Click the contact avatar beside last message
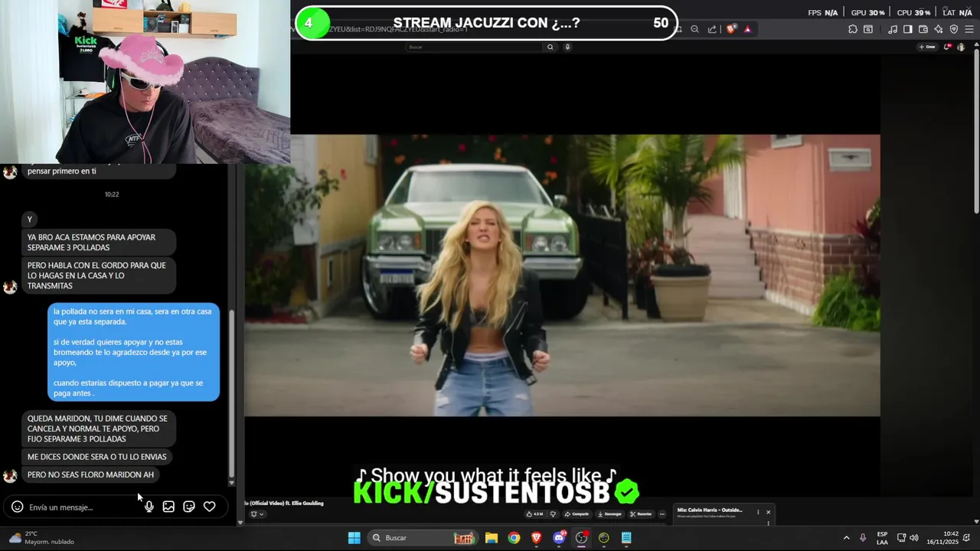 click(10, 475)
